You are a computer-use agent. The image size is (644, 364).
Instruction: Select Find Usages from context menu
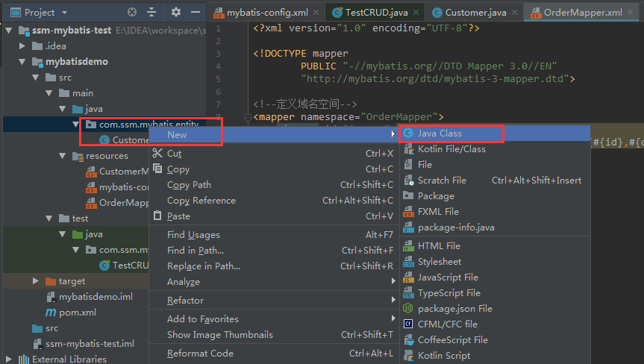tap(274, 234)
